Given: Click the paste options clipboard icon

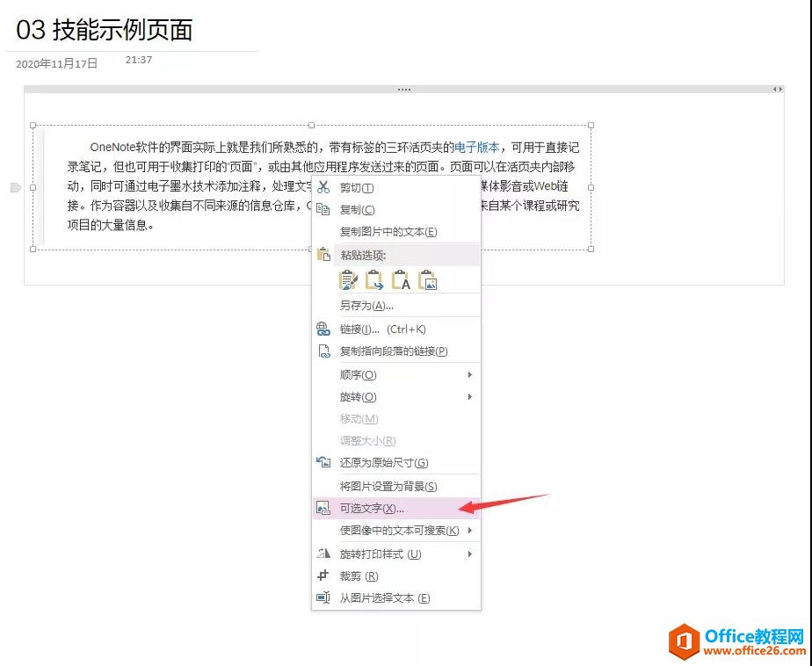Looking at the screenshot, I should click(x=323, y=254).
